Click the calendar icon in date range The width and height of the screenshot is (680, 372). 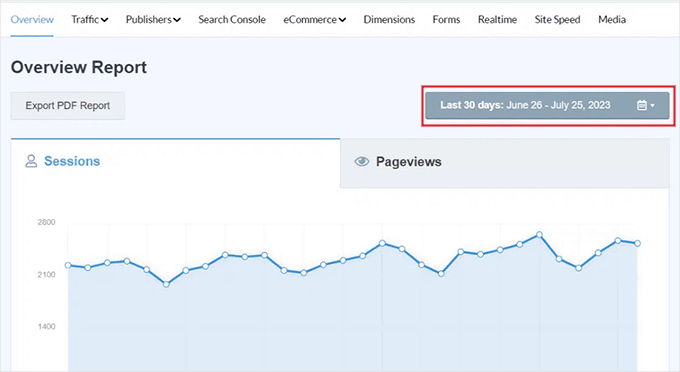tap(642, 105)
